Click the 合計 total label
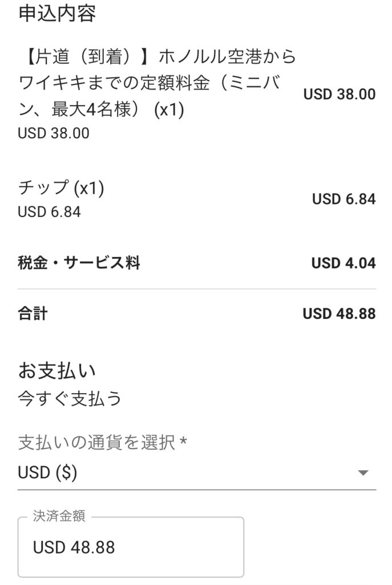The height and width of the screenshot is (585, 392). tap(33, 314)
